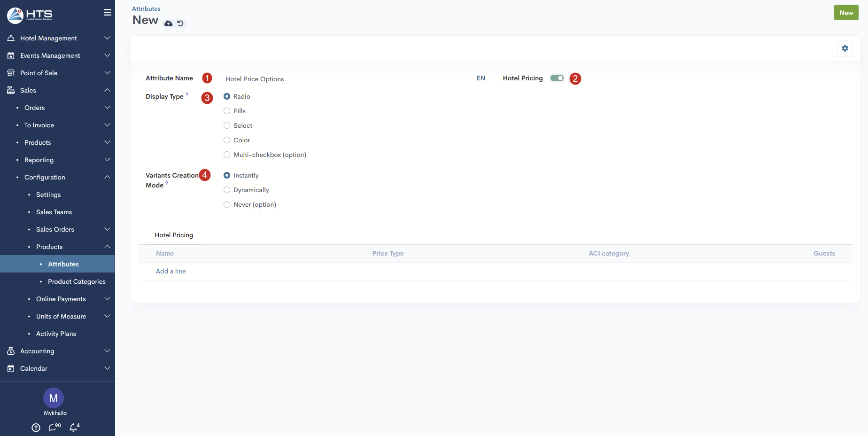Open Product Categories in sidebar
This screenshot has height=436, width=868.
tap(77, 281)
